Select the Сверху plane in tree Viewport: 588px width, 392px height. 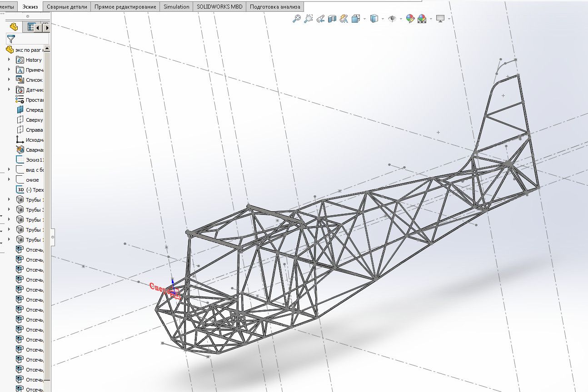pos(34,120)
